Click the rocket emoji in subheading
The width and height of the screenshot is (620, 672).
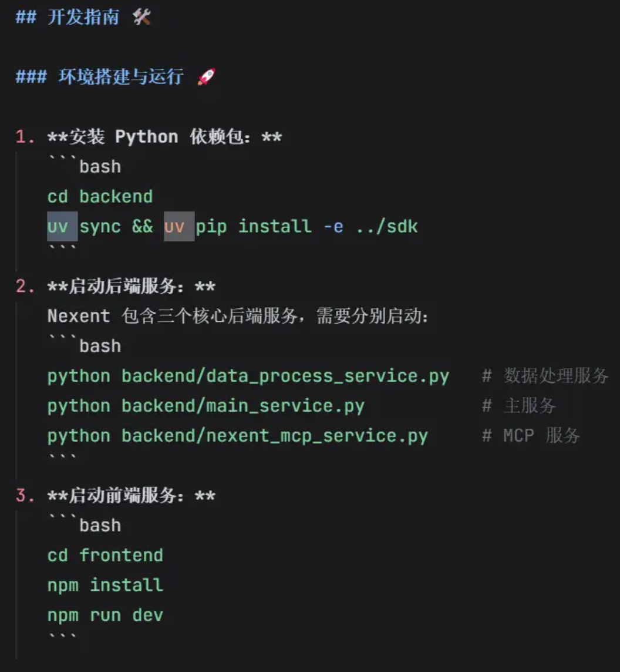pyautogui.click(x=207, y=77)
